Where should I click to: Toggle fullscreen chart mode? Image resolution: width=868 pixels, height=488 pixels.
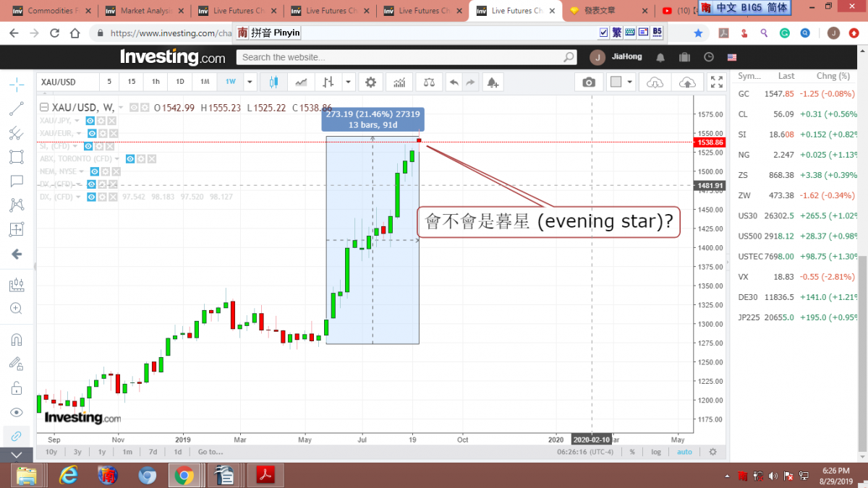(x=716, y=82)
